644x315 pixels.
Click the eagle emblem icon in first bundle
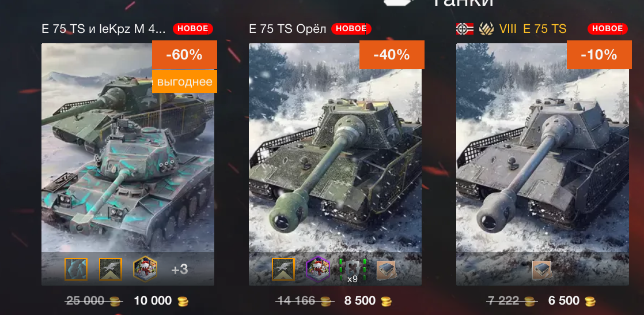coord(111,269)
